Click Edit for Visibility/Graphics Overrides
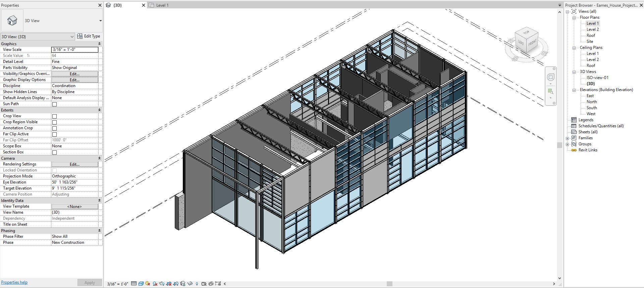Viewport: 644px width, 288px height. tap(74, 74)
